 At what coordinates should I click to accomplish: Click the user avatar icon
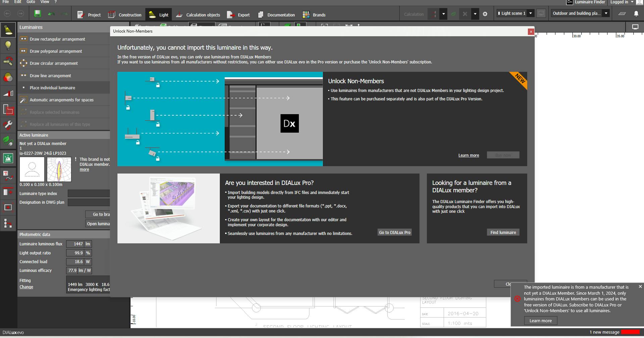coord(640,2)
